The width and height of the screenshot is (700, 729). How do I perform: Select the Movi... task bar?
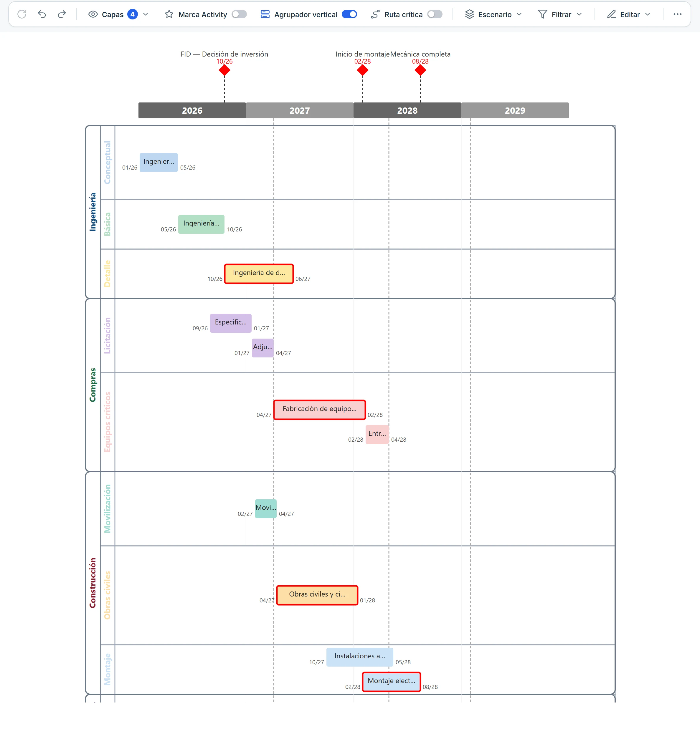click(266, 508)
